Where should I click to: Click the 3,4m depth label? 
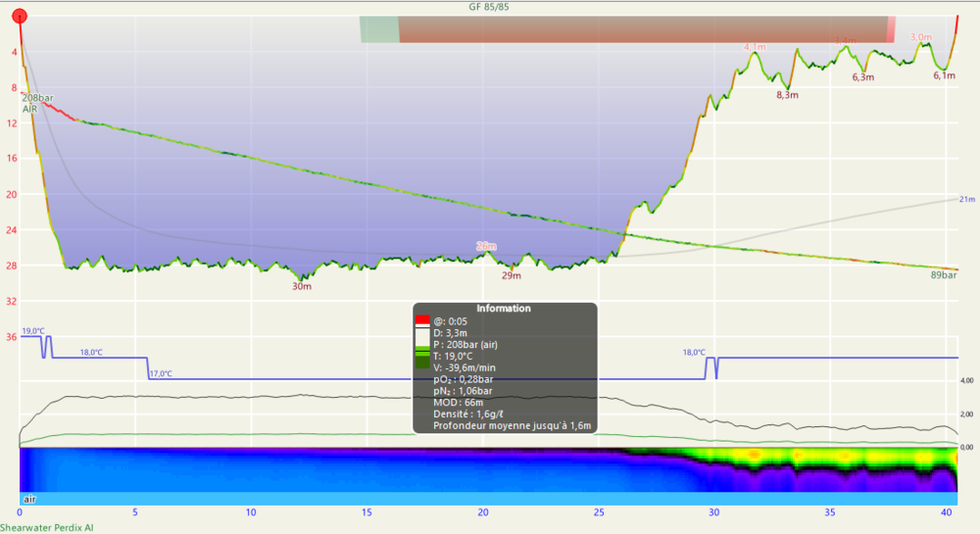coord(845,40)
